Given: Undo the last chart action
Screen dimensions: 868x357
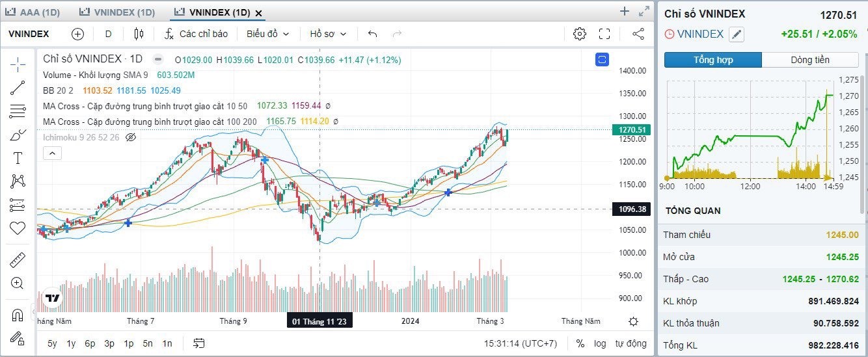Looking at the screenshot, I should (372, 34).
